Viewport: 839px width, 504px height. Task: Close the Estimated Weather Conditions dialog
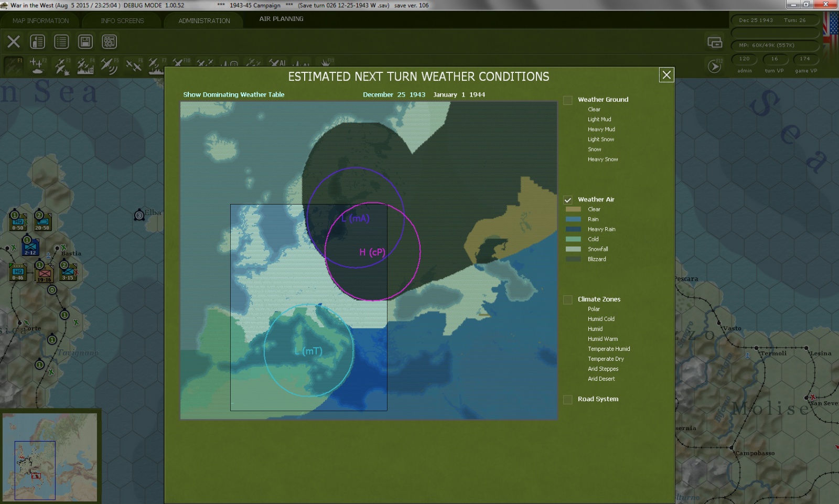point(666,75)
